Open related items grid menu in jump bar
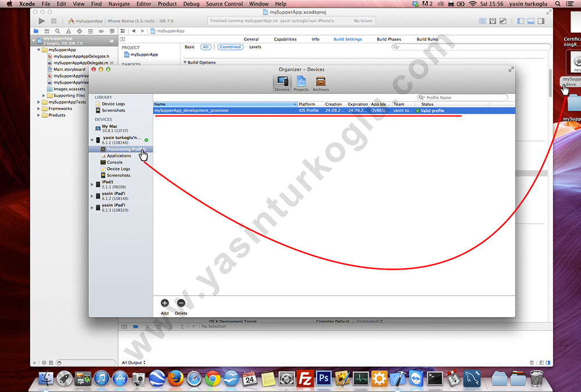The height and width of the screenshot is (392, 581). 123,31
